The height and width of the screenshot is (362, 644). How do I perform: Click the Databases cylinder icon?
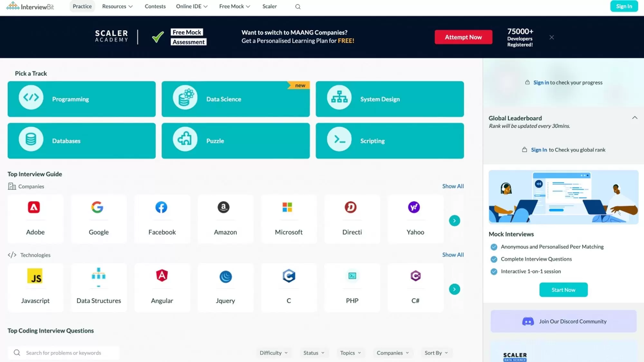click(x=31, y=139)
